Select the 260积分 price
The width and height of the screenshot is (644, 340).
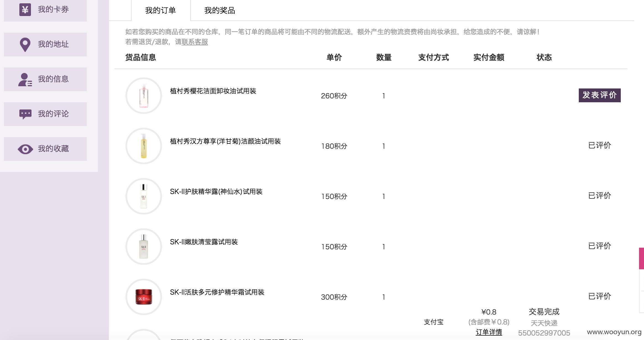(334, 96)
